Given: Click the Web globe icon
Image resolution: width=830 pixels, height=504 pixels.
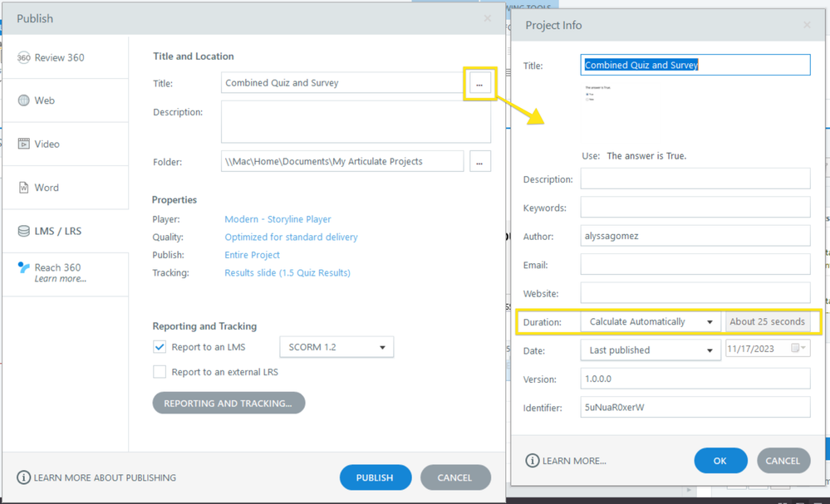Looking at the screenshot, I should [24, 100].
